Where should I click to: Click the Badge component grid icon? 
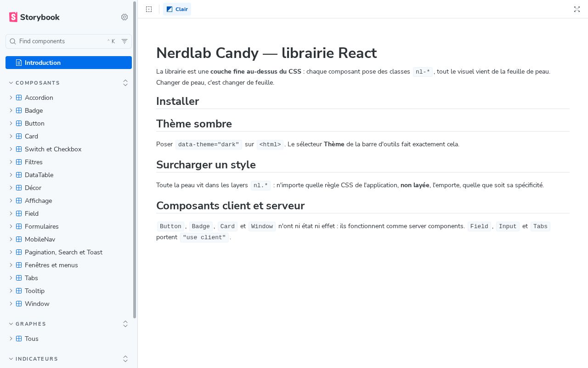tap(19, 110)
